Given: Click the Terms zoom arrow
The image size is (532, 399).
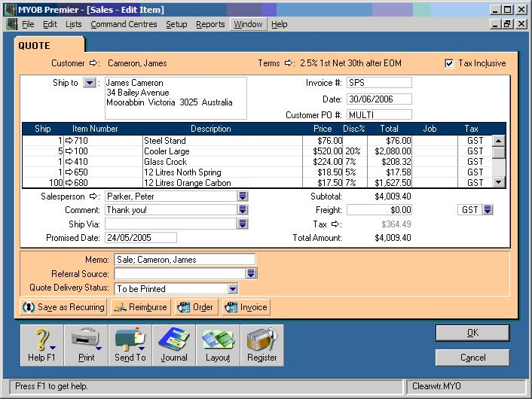Looking at the screenshot, I should click(289, 63).
